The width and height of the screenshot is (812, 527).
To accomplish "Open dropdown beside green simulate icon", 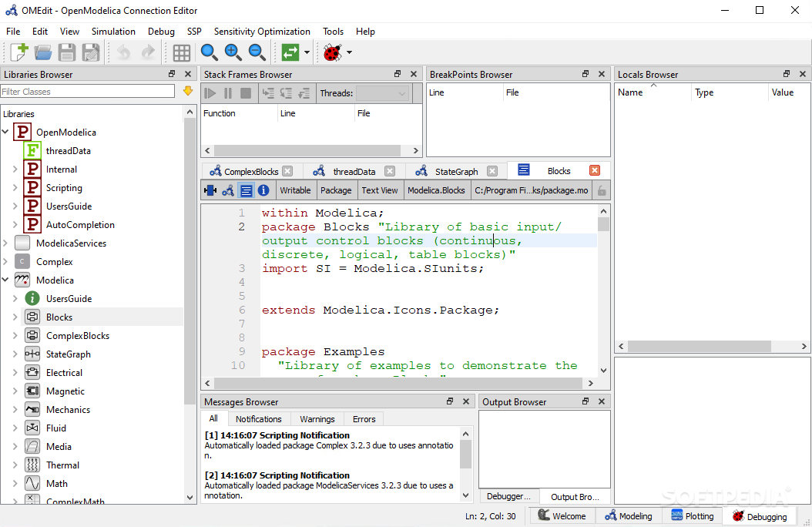I will point(307,52).
